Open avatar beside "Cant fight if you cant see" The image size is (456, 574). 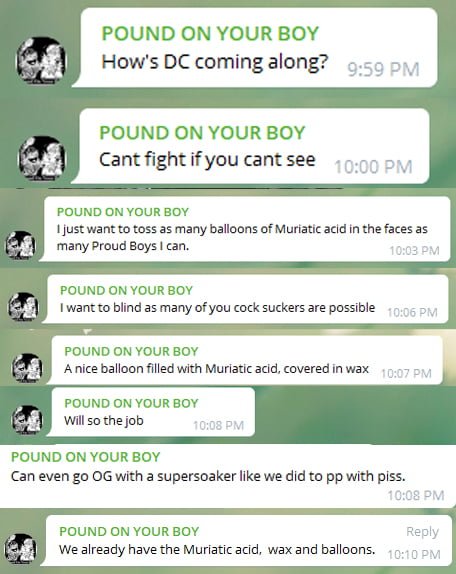[x=42, y=158]
